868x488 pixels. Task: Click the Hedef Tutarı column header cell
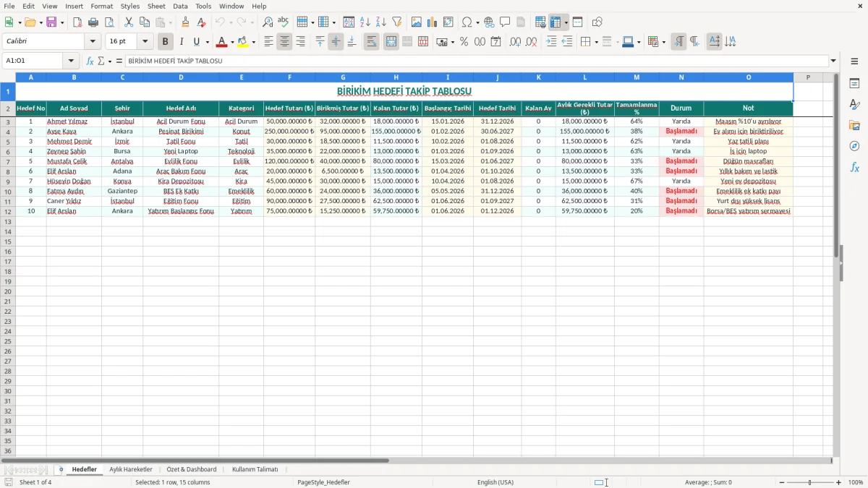(289, 108)
